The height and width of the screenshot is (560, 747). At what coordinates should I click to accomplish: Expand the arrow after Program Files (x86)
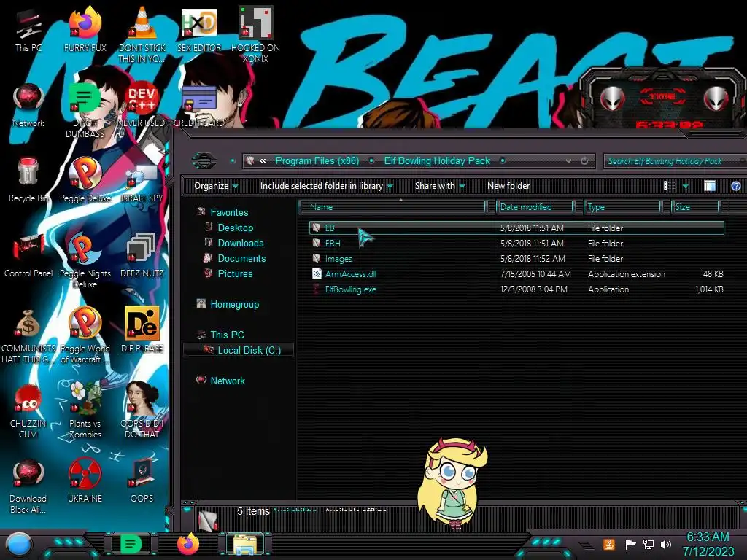[371, 161]
